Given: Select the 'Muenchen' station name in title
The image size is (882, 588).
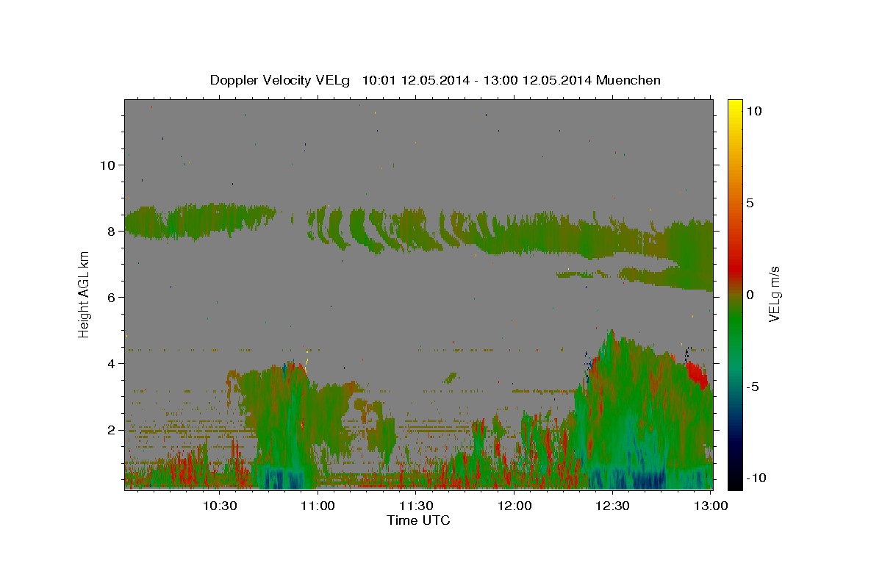Looking at the screenshot, I should point(628,80).
